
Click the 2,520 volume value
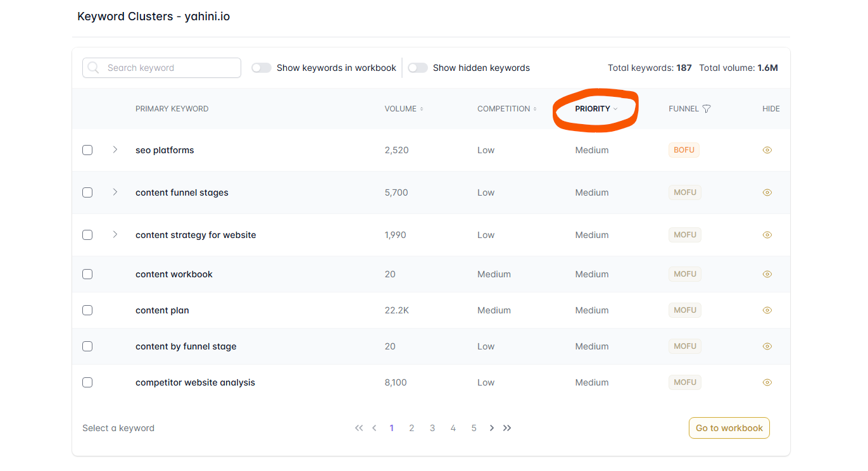396,150
